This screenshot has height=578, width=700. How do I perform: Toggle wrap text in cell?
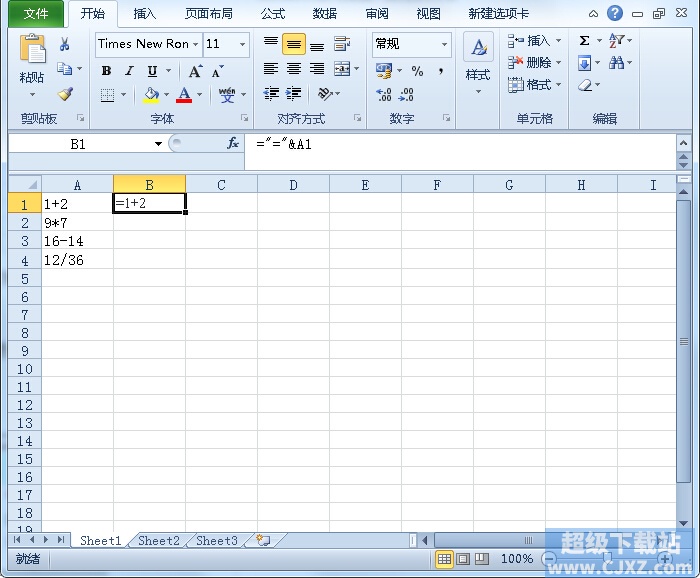click(342, 44)
